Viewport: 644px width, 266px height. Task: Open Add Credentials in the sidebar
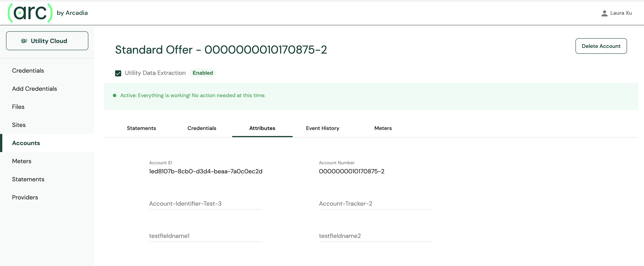(x=35, y=89)
